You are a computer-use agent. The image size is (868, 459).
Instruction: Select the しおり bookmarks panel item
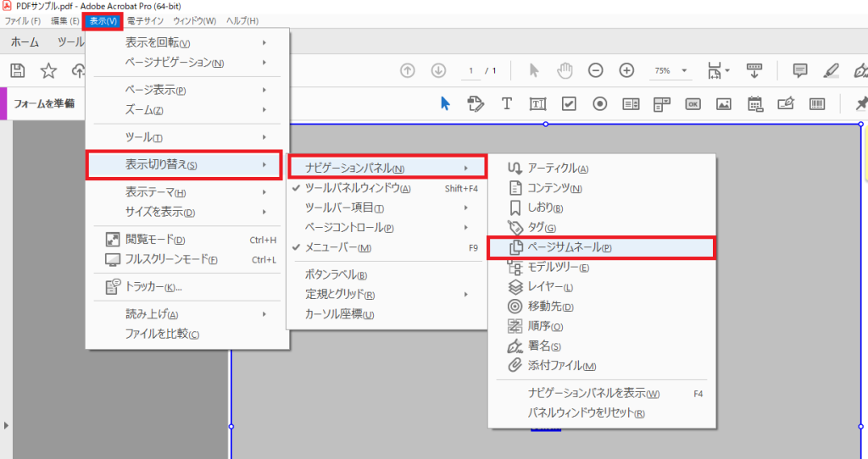point(601,208)
